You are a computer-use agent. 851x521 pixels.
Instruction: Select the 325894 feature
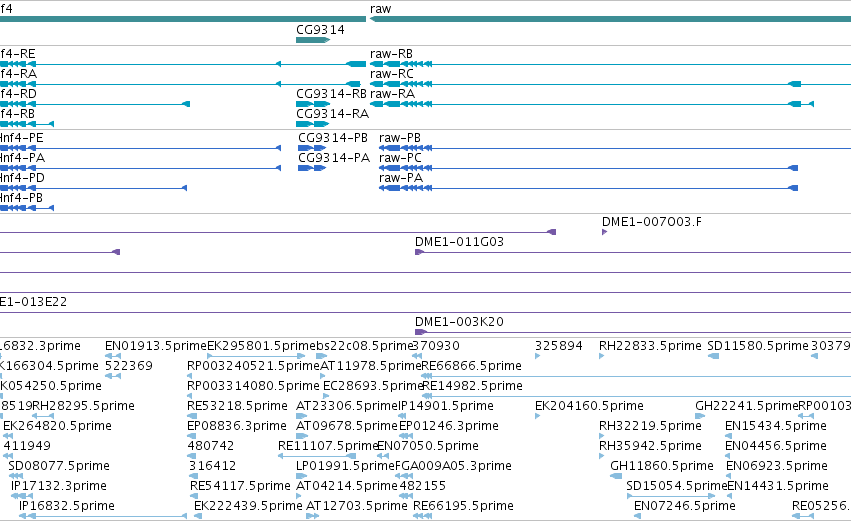tap(538, 356)
